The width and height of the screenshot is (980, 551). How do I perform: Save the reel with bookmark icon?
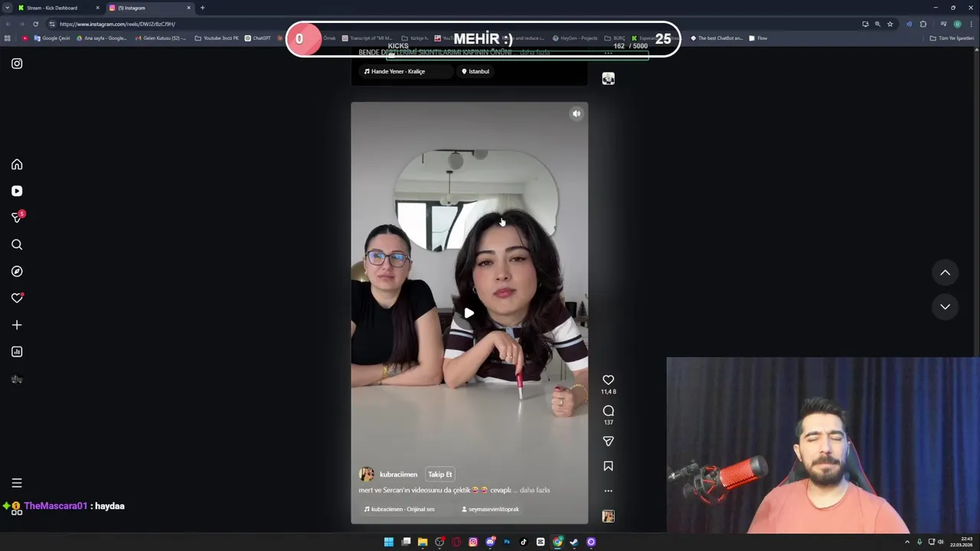[608, 466]
